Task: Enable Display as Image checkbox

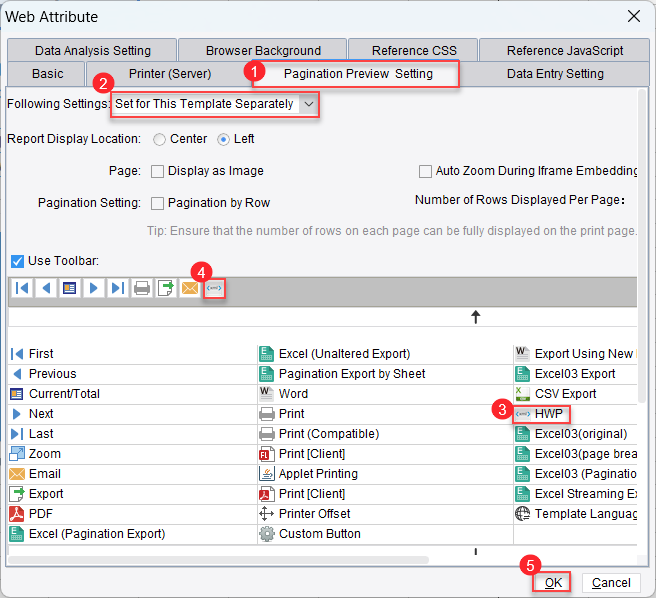Action: coord(157,171)
